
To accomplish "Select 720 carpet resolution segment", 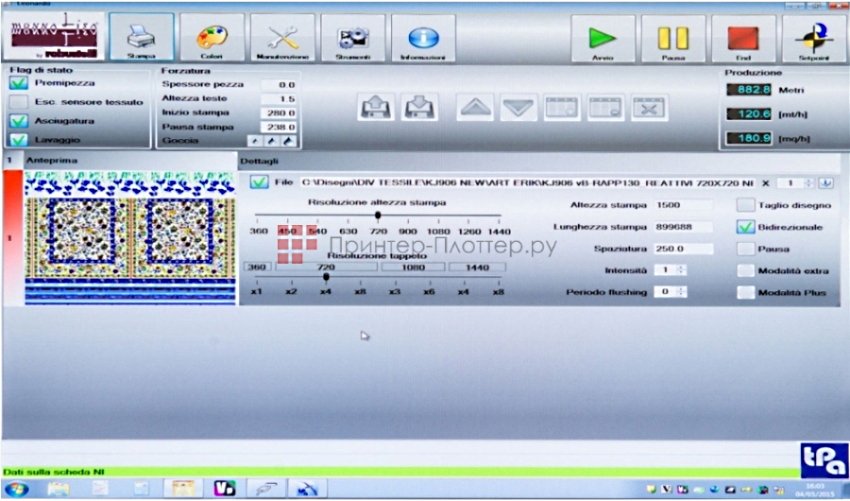I will pos(326,267).
